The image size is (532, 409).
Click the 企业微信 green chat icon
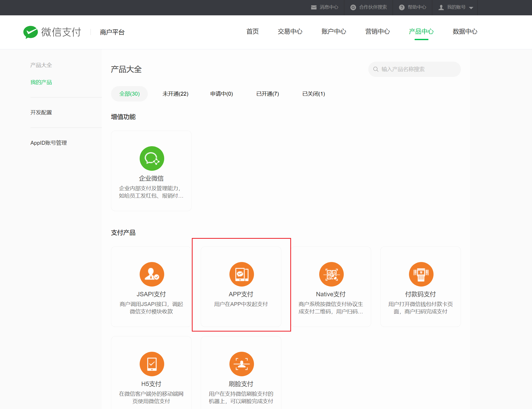152,158
